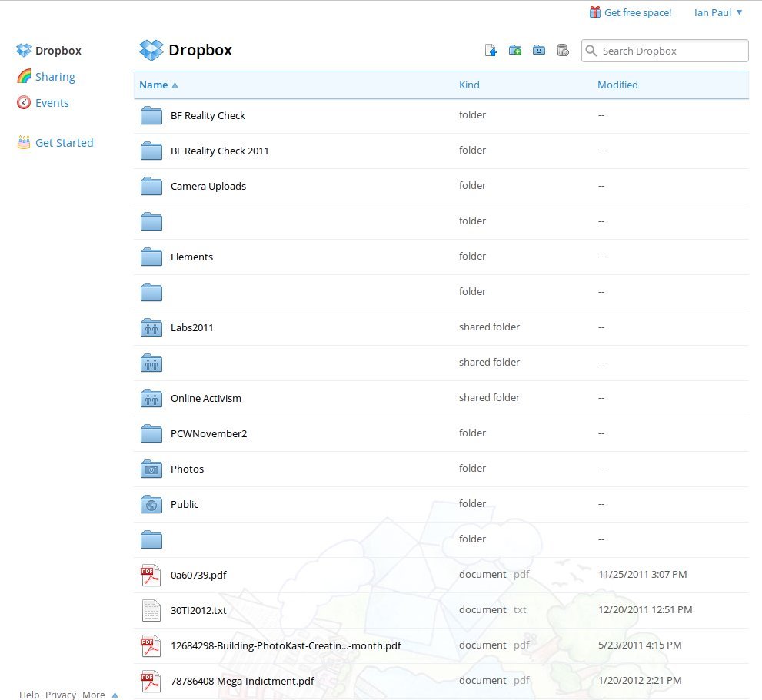Click the Share a folder smiley icon
This screenshot has width=762, height=700.
pos(539,50)
